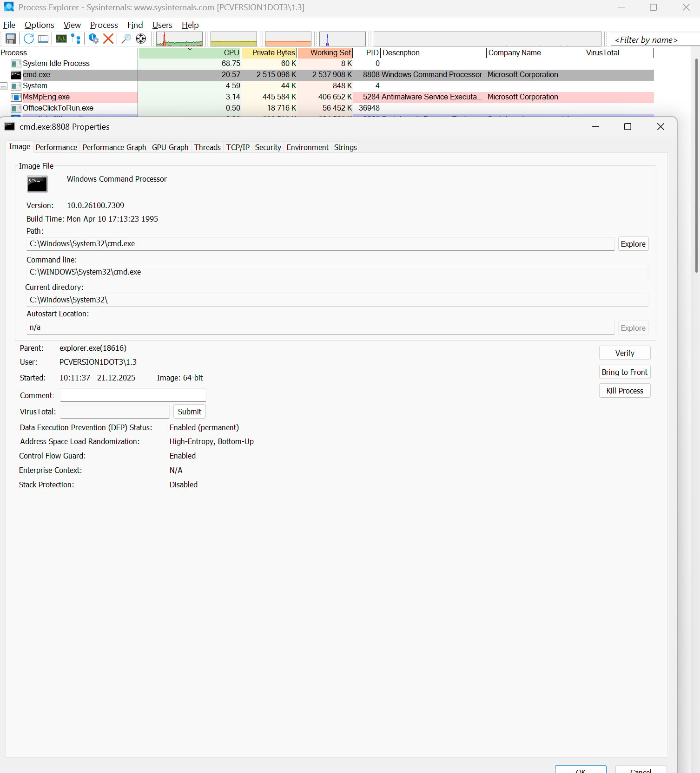Switch to the Strings tab
This screenshot has width=700, height=773.
click(345, 147)
